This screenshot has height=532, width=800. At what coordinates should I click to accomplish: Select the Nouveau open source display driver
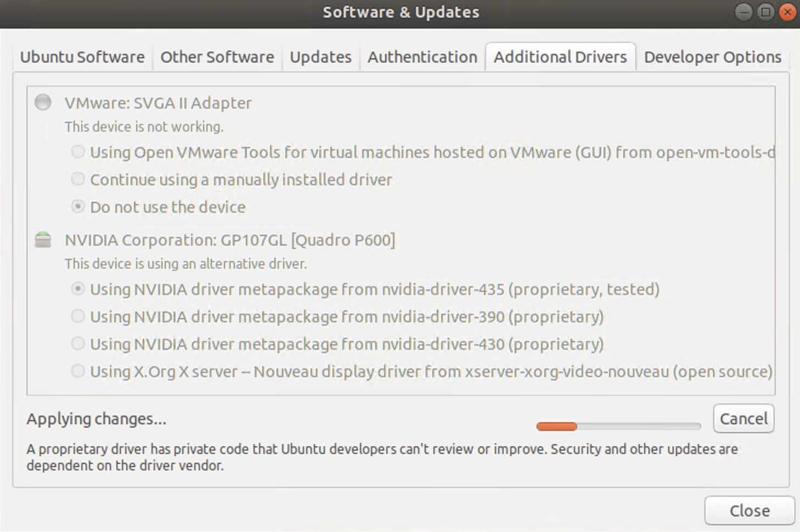78,371
